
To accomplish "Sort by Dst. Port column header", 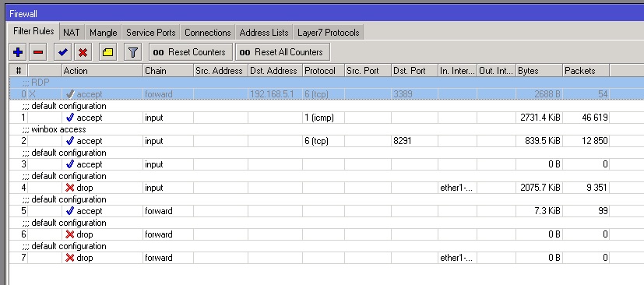I will pyautogui.click(x=414, y=71).
